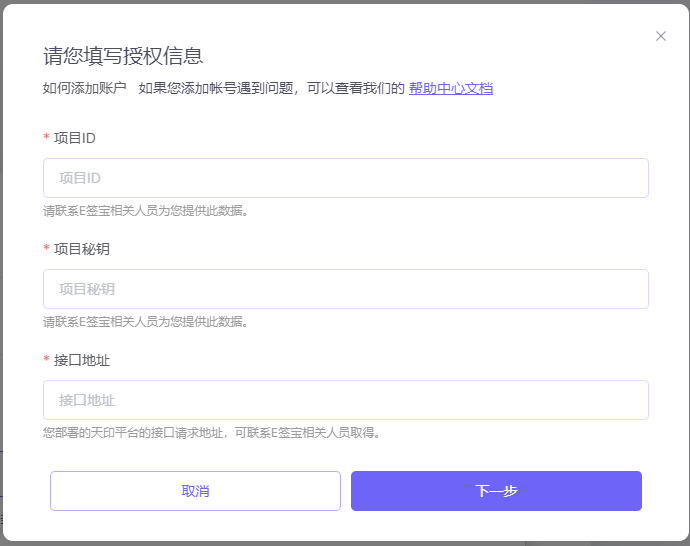Viewport: 690px width, 546px height.
Task: Focus the 项目秘钥 input field
Action: [346, 289]
